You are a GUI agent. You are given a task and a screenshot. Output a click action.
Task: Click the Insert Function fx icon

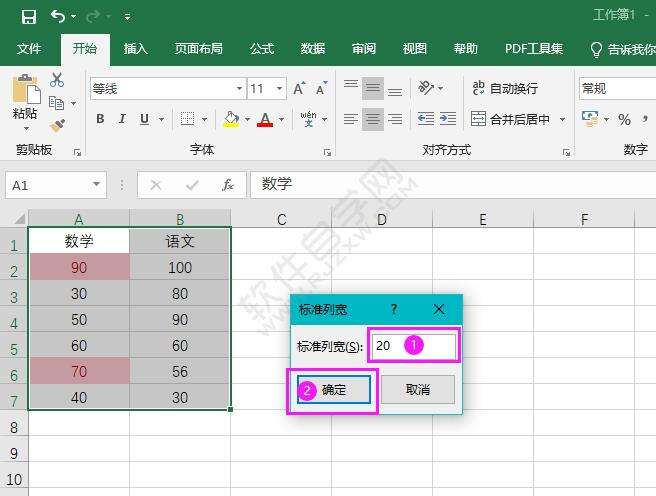click(228, 184)
